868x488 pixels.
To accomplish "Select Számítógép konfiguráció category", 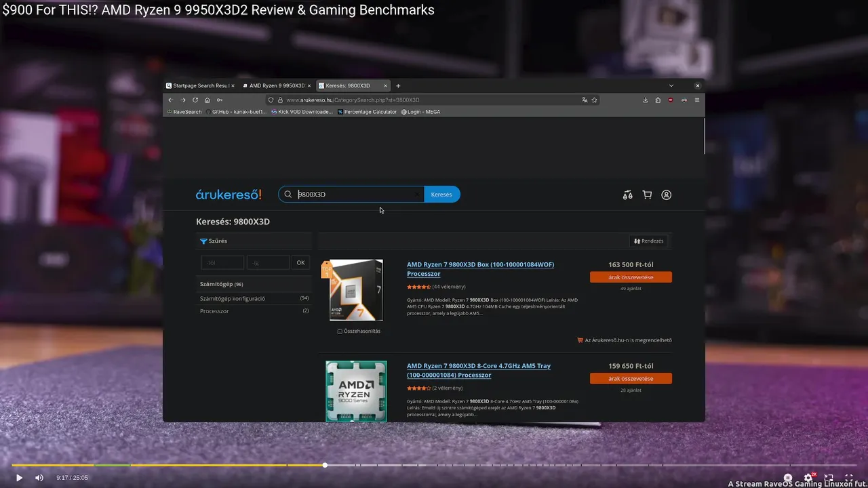I will [x=233, y=298].
